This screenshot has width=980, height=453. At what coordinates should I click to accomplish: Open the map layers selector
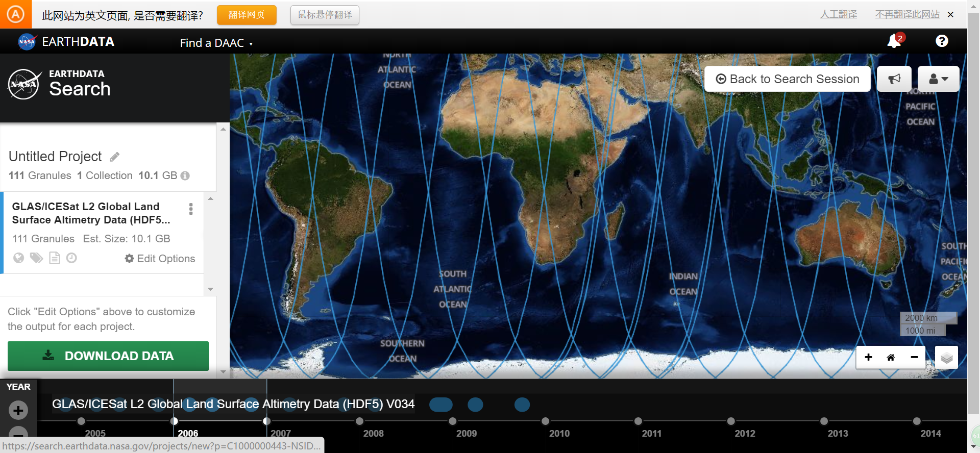coord(946,357)
